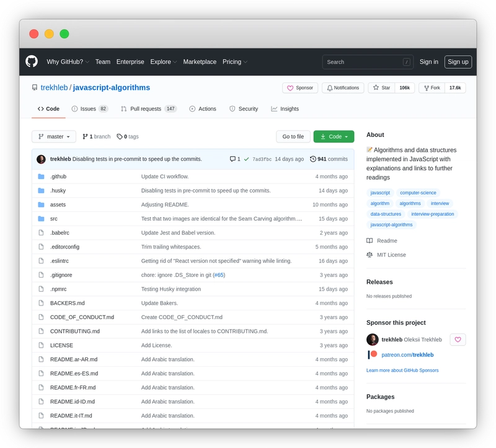The height and width of the screenshot is (448, 496).
Task: Open the README.es-ES.md file
Action: click(74, 374)
